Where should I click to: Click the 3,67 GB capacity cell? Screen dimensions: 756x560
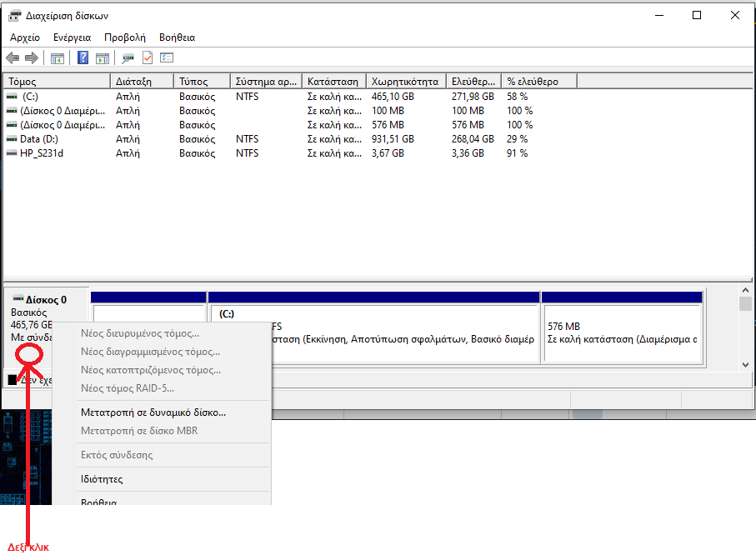tap(388, 153)
